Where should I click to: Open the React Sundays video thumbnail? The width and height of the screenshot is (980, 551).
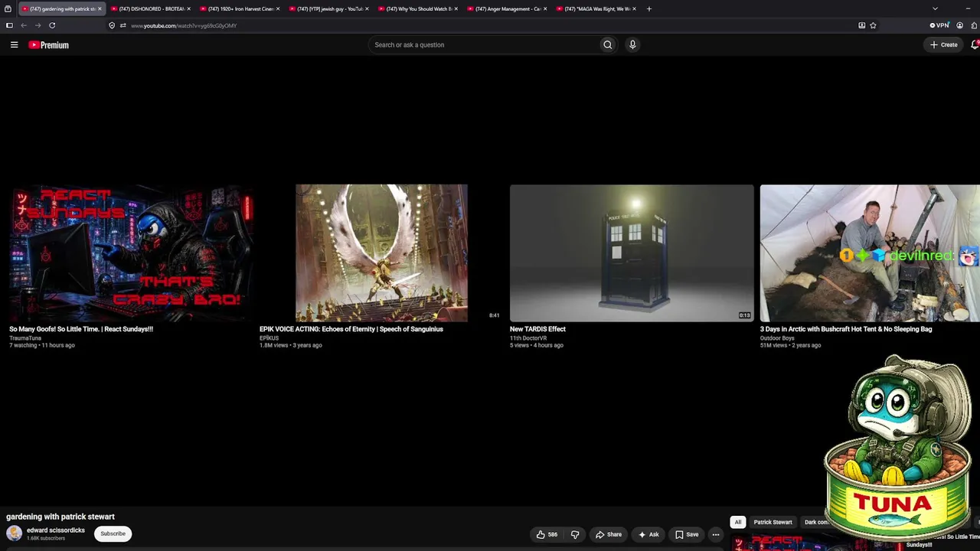(x=130, y=253)
